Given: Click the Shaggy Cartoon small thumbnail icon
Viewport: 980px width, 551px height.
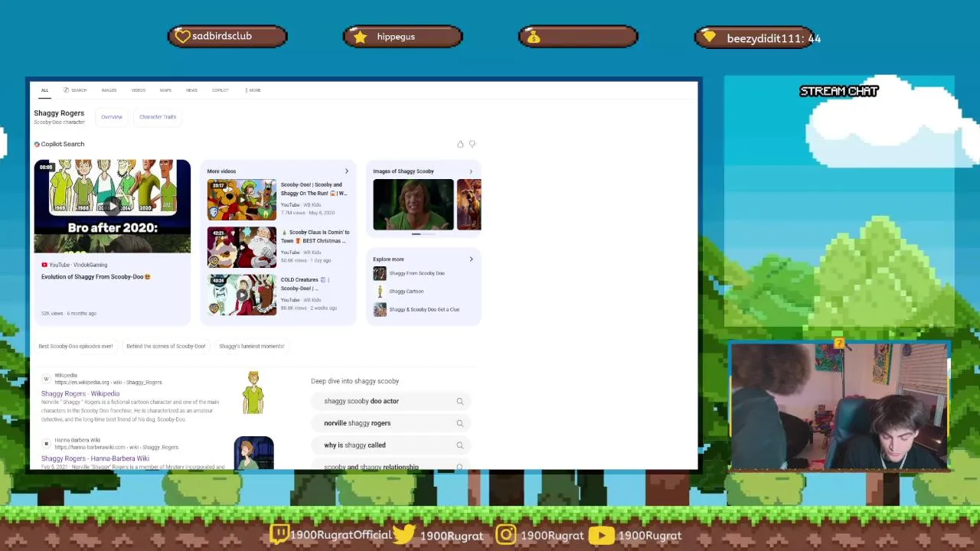Looking at the screenshot, I should pos(380,291).
